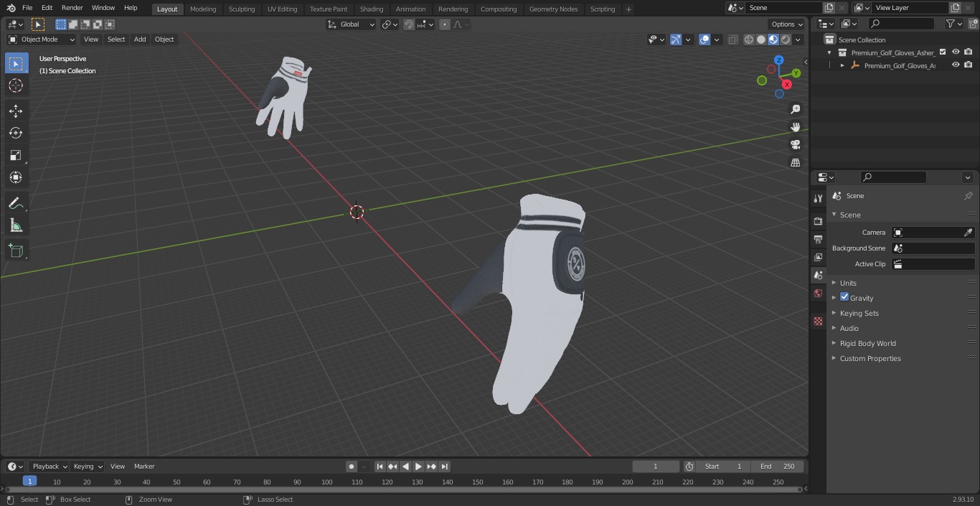Image resolution: width=980 pixels, height=506 pixels.
Task: Open the View Layer properties tab
Action: click(818, 257)
